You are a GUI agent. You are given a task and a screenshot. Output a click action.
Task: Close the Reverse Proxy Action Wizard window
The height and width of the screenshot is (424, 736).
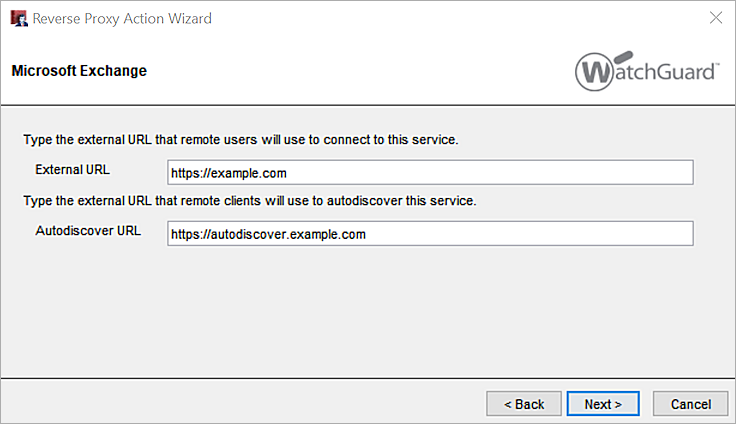pos(716,18)
